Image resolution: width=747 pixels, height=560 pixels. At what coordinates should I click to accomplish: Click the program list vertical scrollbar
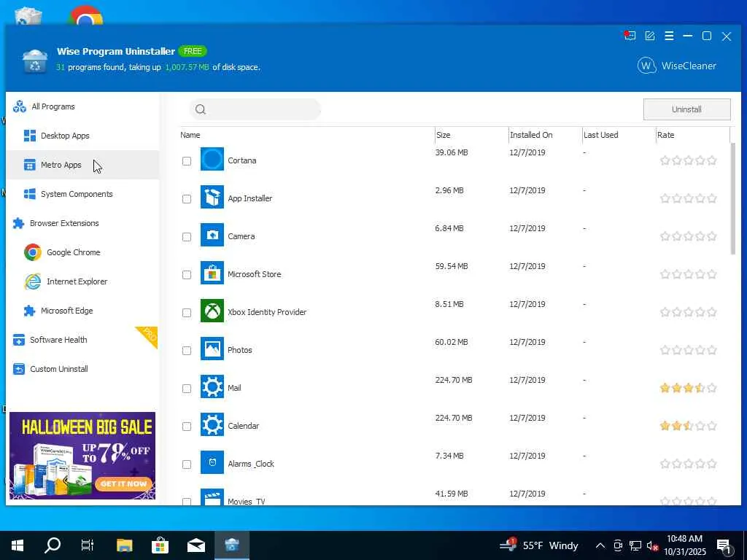click(733, 198)
